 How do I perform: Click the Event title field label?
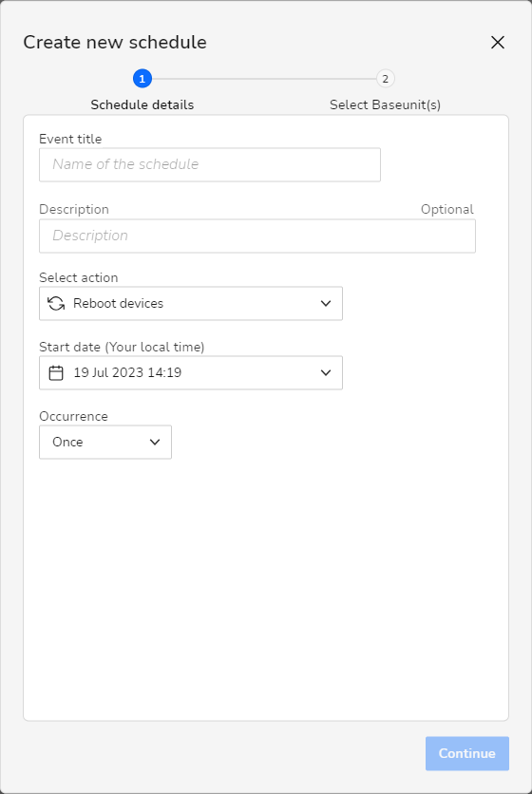pos(70,139)
